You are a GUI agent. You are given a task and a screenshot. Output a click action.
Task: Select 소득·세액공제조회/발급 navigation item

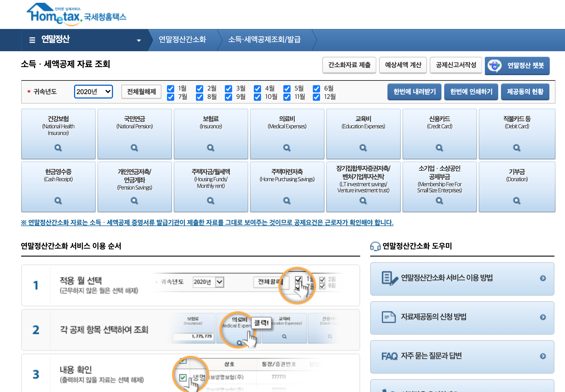[264, 40]
